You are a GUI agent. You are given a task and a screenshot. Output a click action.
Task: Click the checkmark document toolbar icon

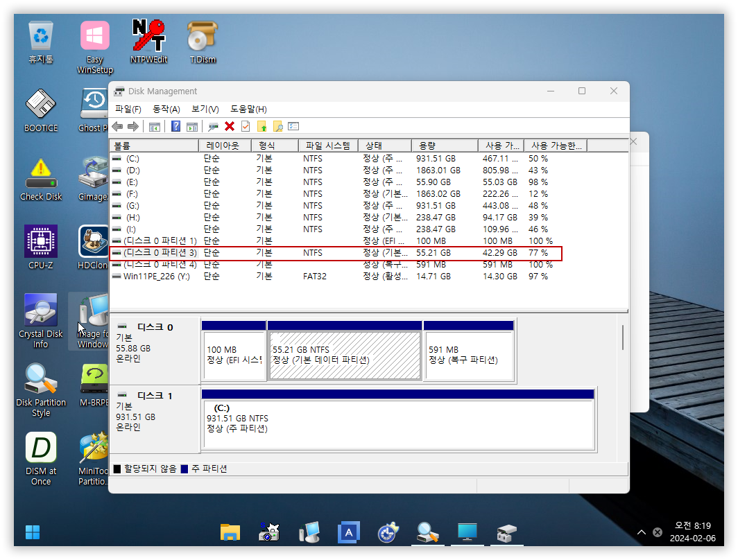click(246, 126)
